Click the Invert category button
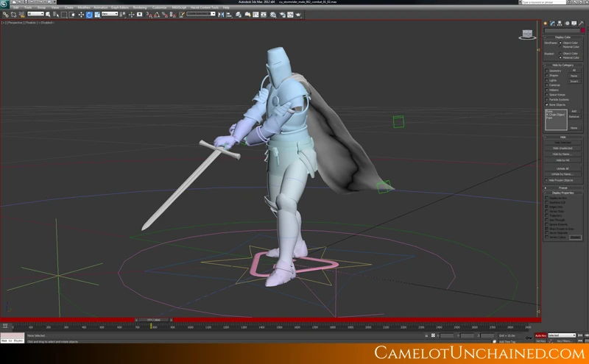 click(575, 81)
